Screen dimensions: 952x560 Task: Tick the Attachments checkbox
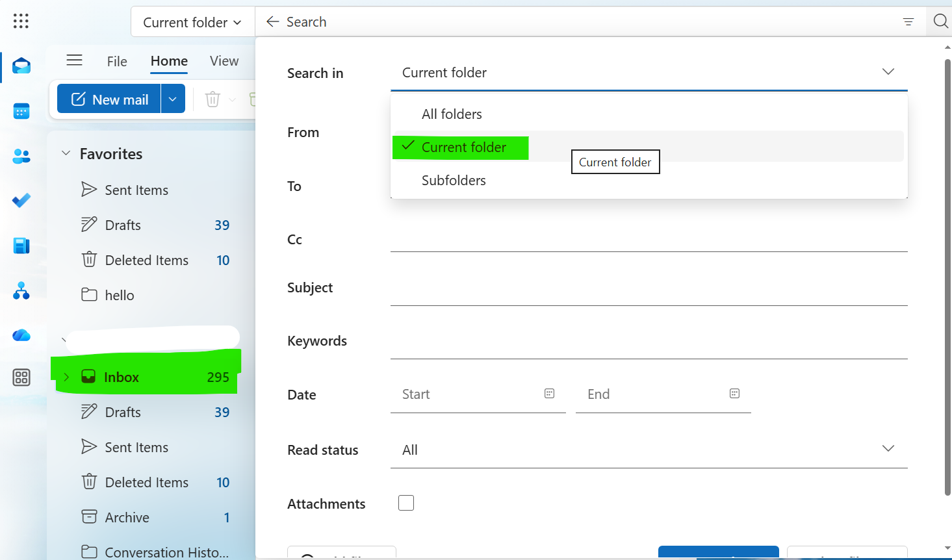406,503
